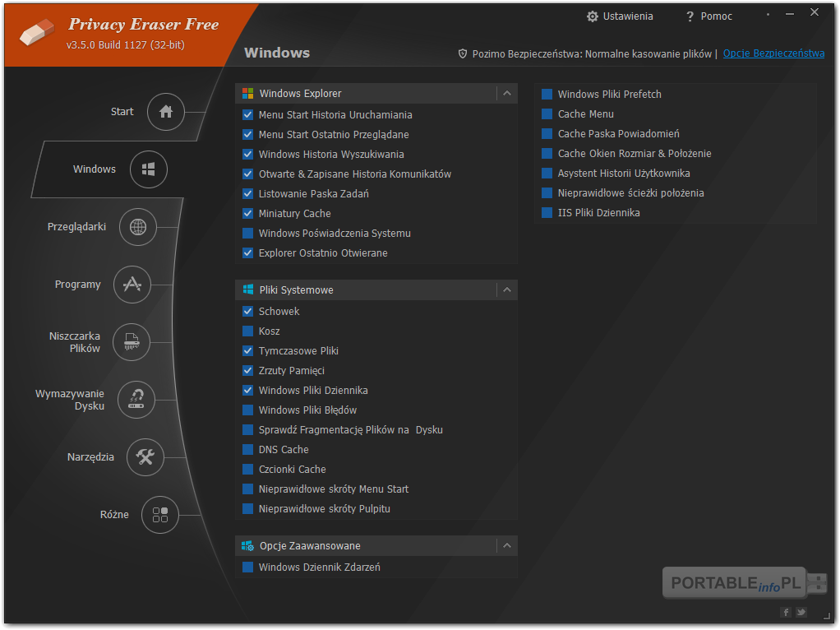Image resolution: width=840 pixels, height=630 pixels.
Task: Uncheck Tymczasowe Pliki
Action: pyautogui.click(x=247, y=350)
